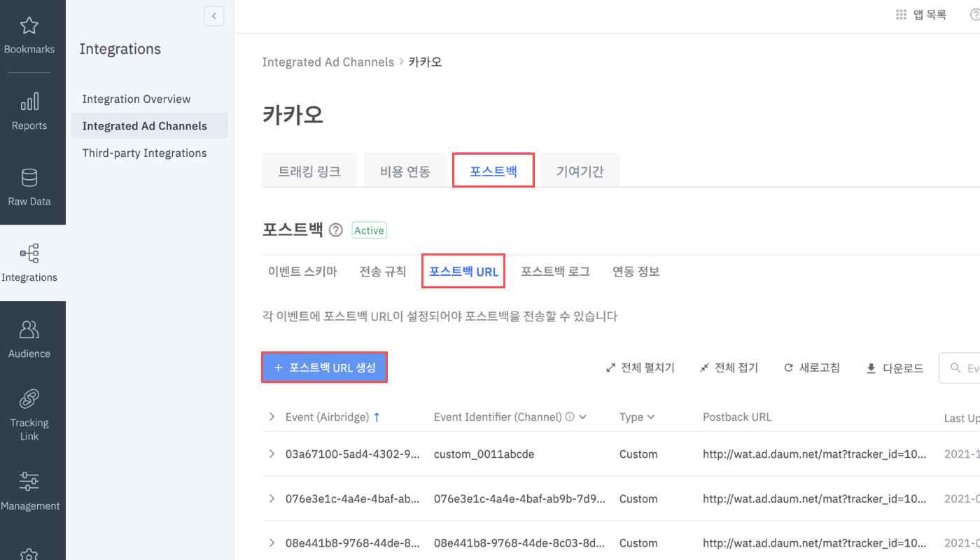
Task: Click the 앱 목록 grid icon
Action: [x=902, y=15]
